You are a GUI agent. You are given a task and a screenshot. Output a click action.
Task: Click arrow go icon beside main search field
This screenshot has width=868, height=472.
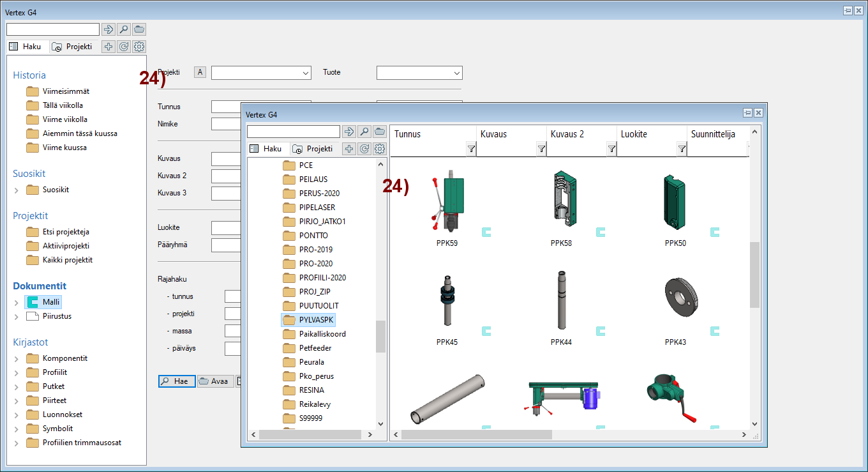108,29
